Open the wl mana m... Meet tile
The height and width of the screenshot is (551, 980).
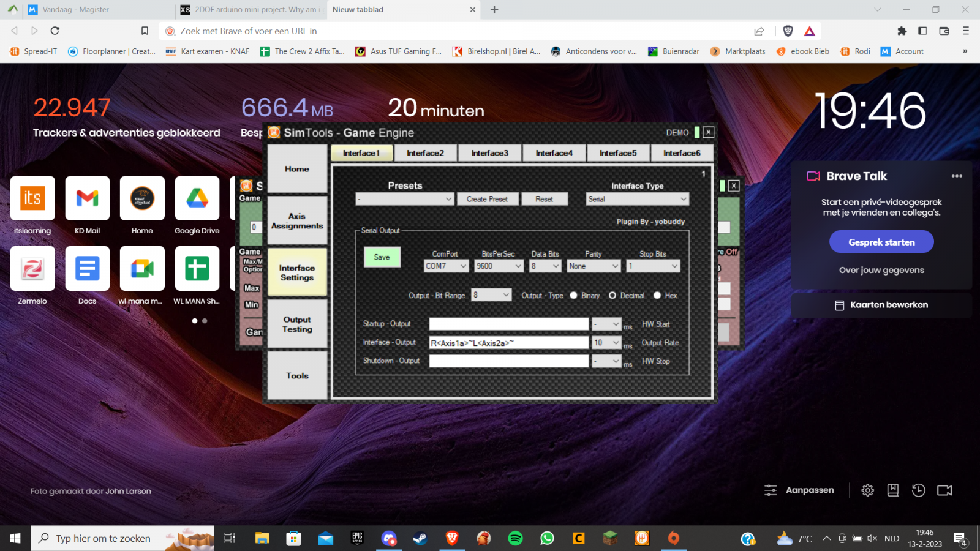coord(142,268)
